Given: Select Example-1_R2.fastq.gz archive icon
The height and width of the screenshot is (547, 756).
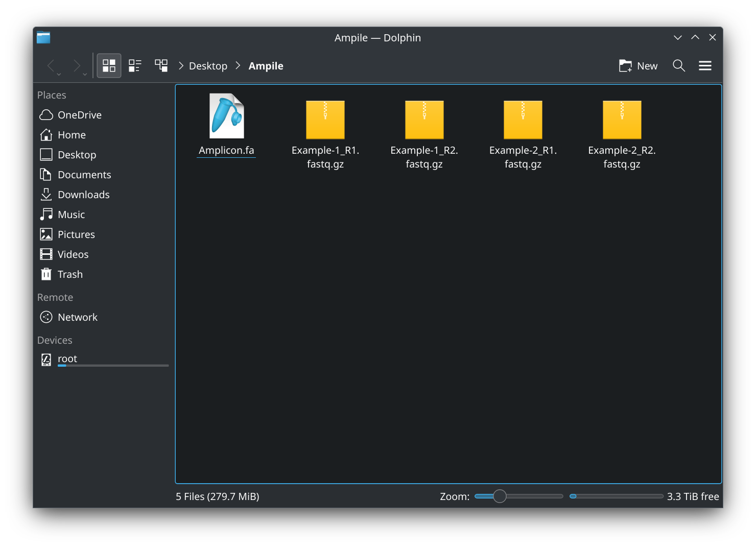Looking at the screenshot, I should pyautogui.click(x=424, y=120).
